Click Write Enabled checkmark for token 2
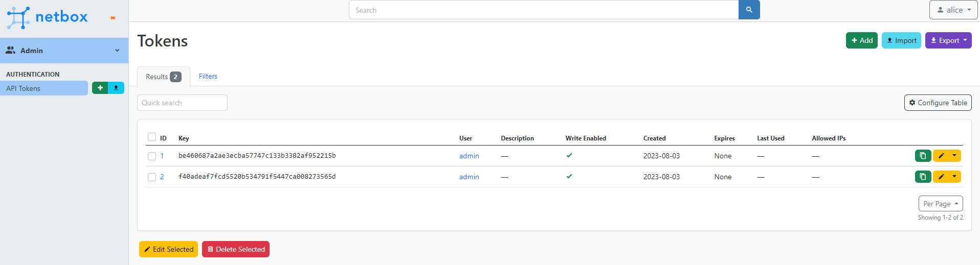 [x=569, y=176]
